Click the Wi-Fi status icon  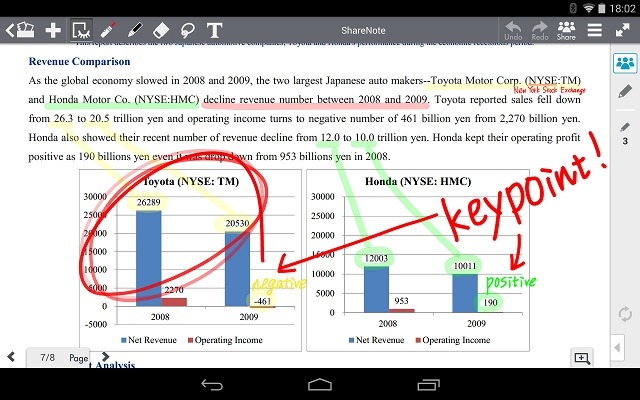click(x=588, y=8)
